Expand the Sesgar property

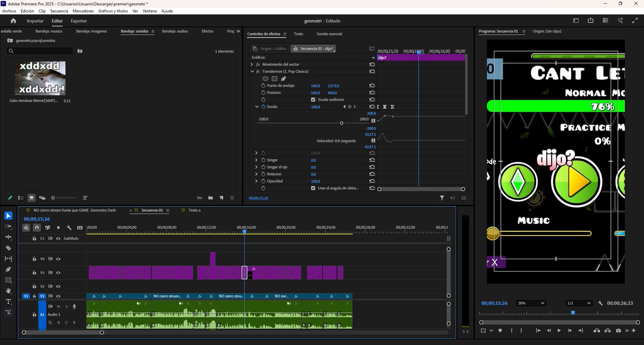[x=257, y=160]
